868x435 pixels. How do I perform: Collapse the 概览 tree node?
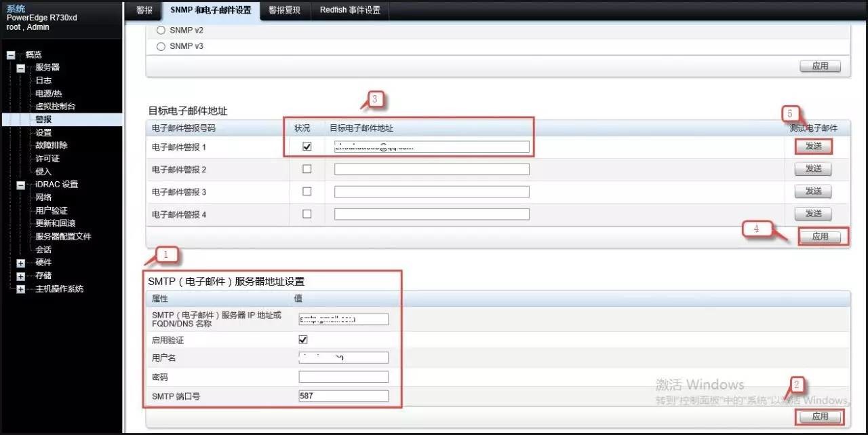(10, 55)
